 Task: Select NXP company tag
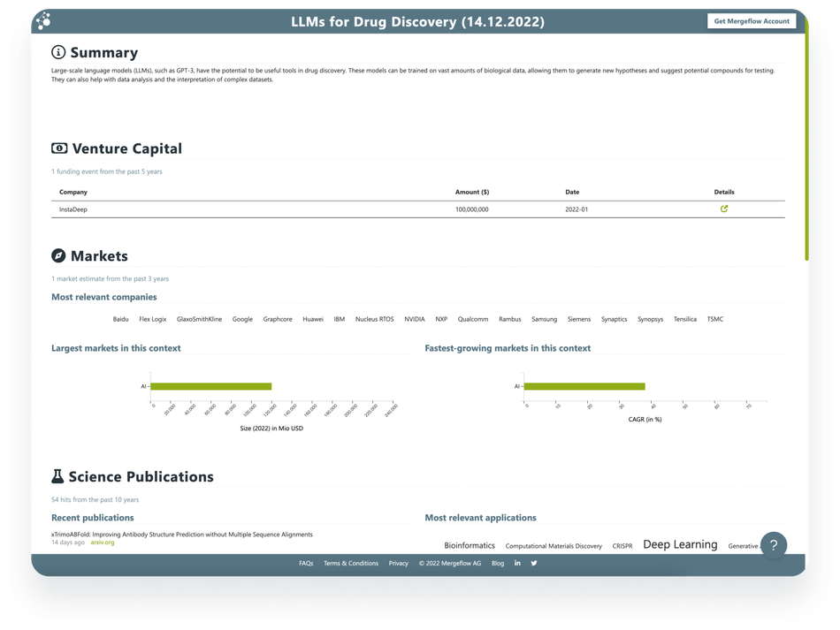pyautogui.click(x=441, y=319)
